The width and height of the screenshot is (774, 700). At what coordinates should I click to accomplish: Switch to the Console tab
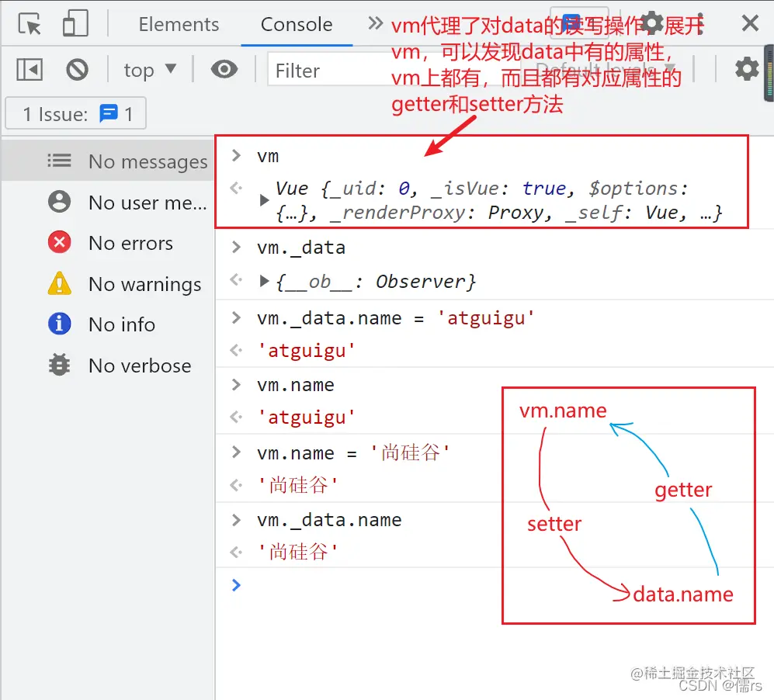(297, 24)
